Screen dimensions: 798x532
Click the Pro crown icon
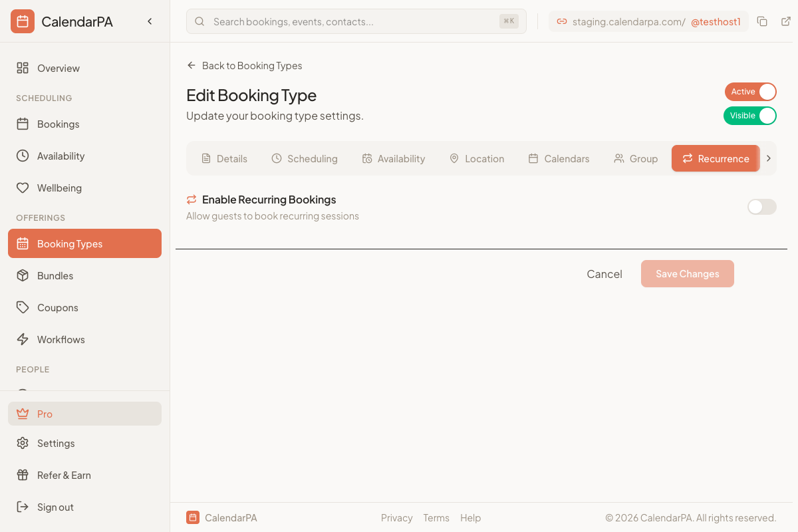22,414
